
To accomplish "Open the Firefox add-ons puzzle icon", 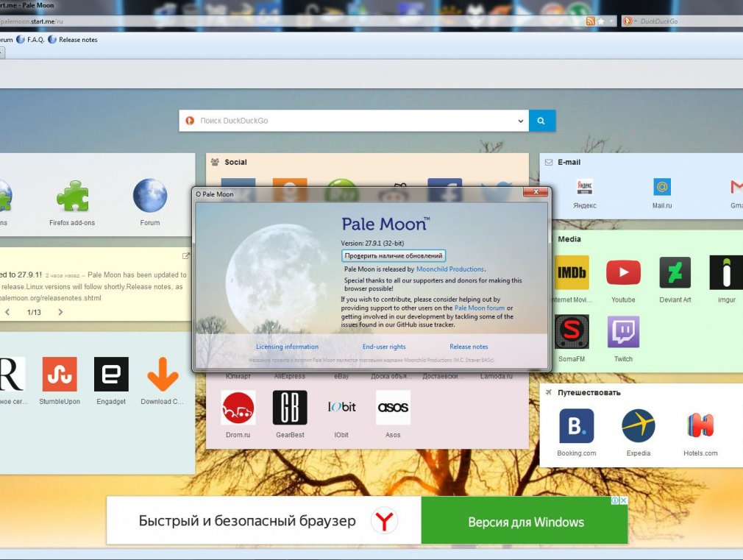I will (72, 195).
